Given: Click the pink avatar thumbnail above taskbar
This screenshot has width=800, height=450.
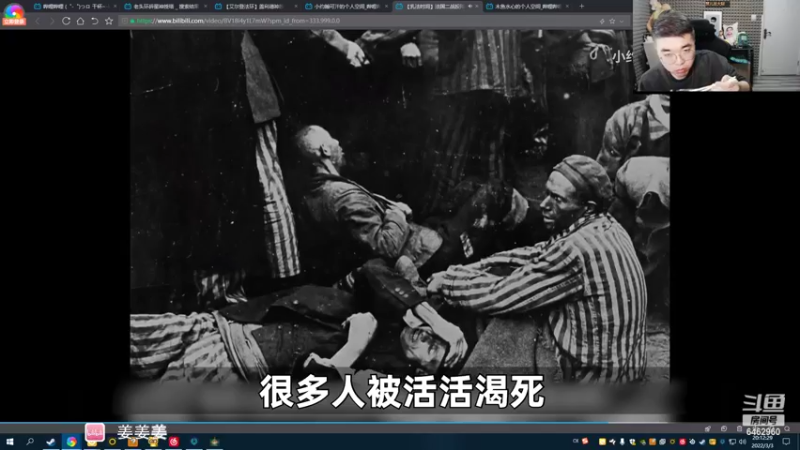Looking at the screenshot, I should point(94,432).
